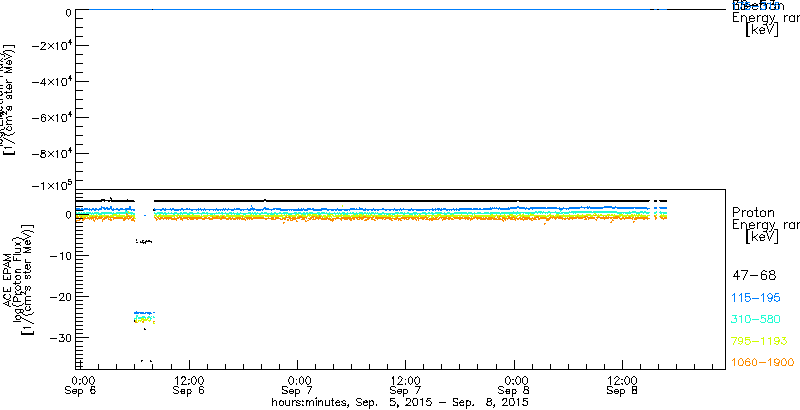800x410 pixels.
Task: Select the 47-68 proton energy legend label
Action: [754, 276]
